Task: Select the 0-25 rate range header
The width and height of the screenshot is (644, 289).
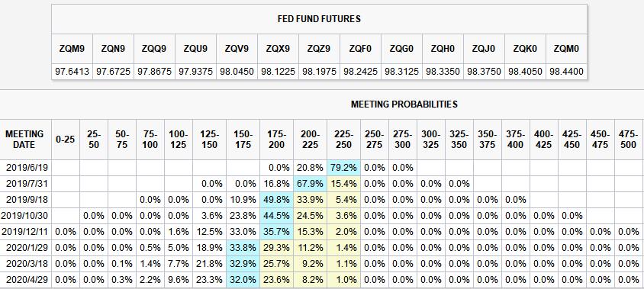Action: click(66, 140)
